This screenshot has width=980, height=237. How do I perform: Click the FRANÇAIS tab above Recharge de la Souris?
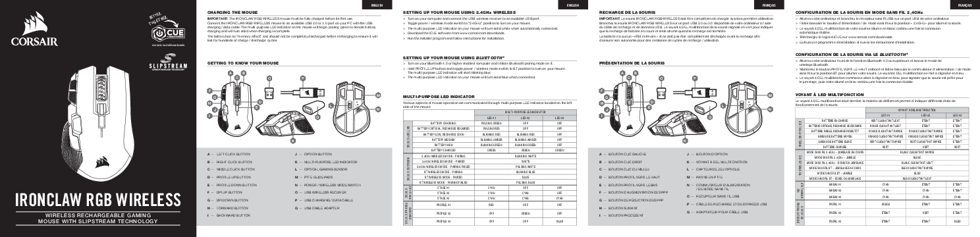tap(769, 5)
